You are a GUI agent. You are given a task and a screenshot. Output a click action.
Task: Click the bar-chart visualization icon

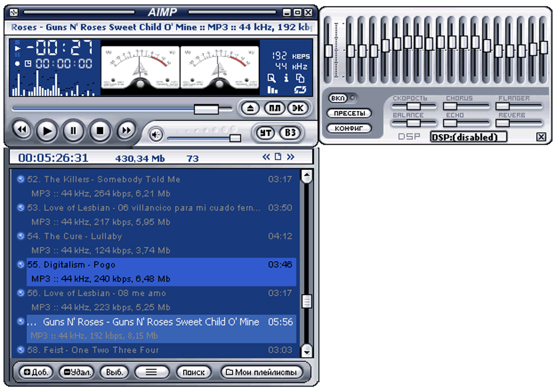(x=273, y=90)
